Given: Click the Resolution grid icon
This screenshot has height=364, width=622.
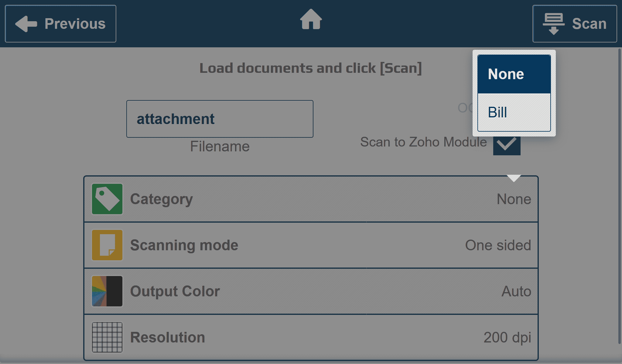Looking at the screenshot, I should coord(107,337).
